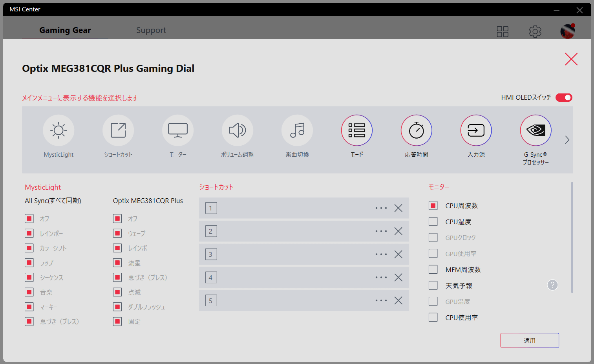594x364 pixels.
Task: Clear shortcut 3 with its X icon
Action: (398, 254)
